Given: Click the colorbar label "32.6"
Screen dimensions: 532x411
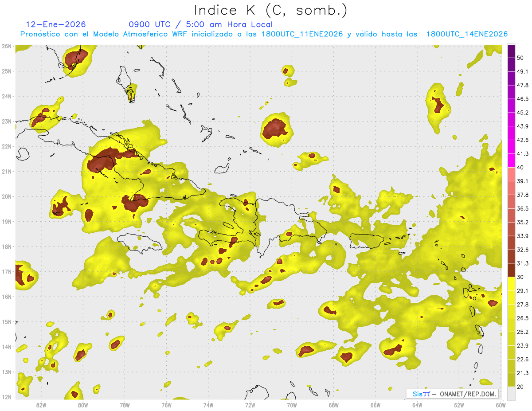Looking at the screenshot, I should (x=522, y=250).
